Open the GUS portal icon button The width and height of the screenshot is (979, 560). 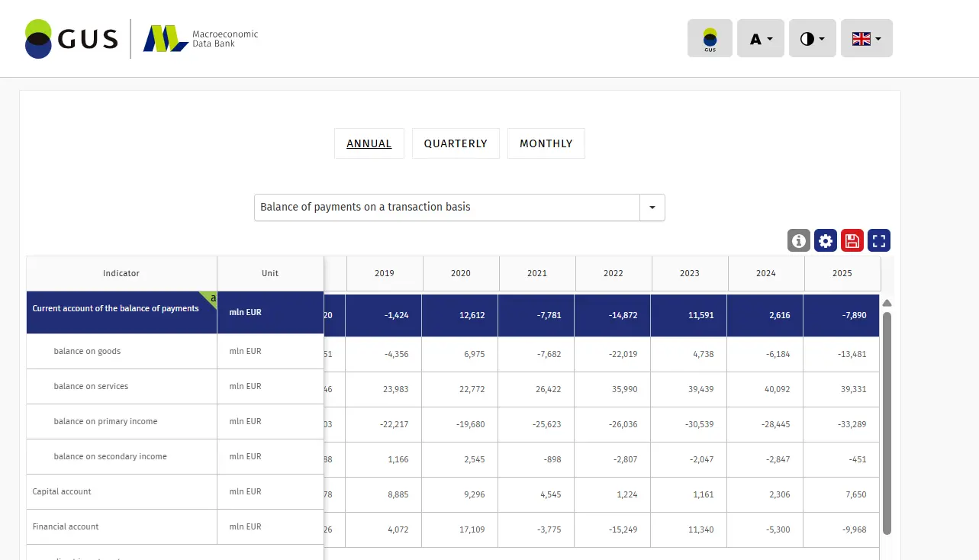710,38
